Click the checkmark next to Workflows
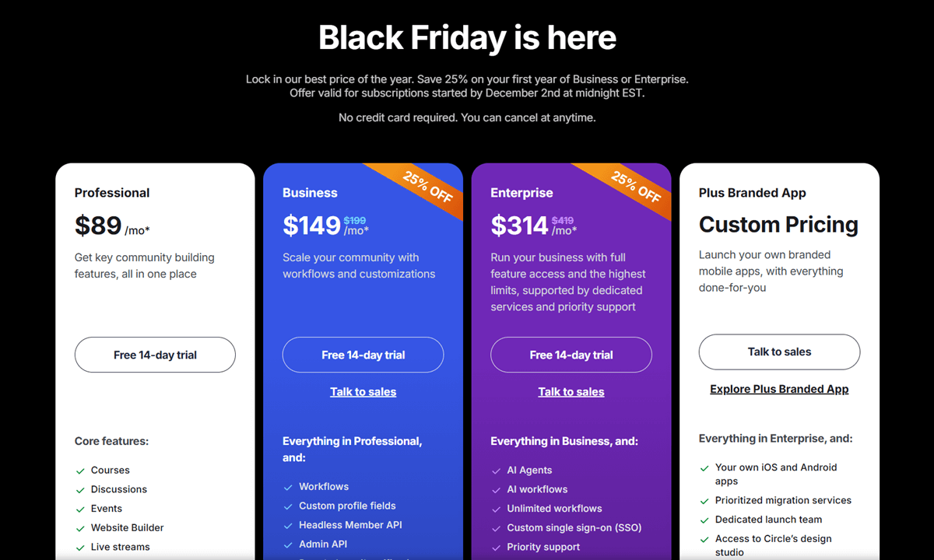This screenshot has height=560, width=934. pyautogui.click(x=287, y=486)
